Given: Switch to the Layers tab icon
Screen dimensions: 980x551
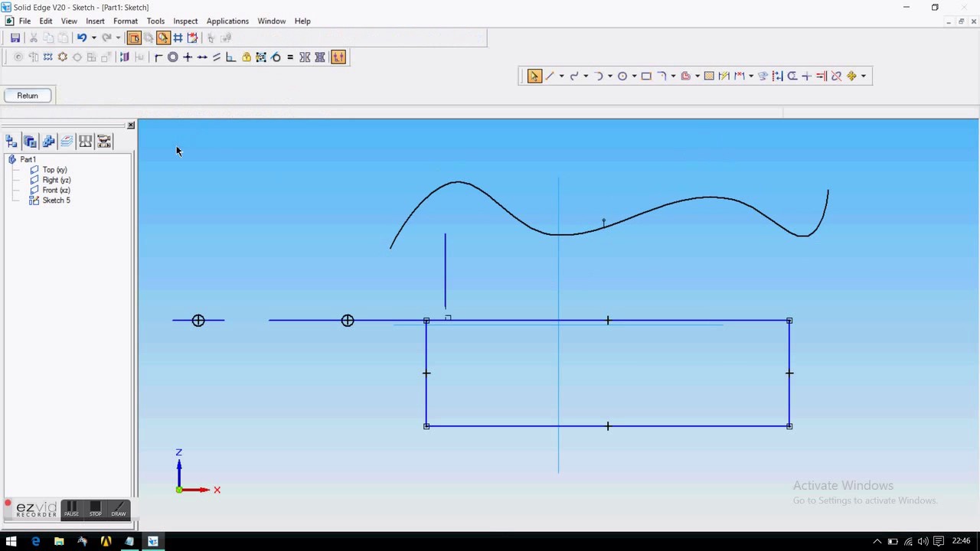Looking at the screenshot, I should [67, 141].
